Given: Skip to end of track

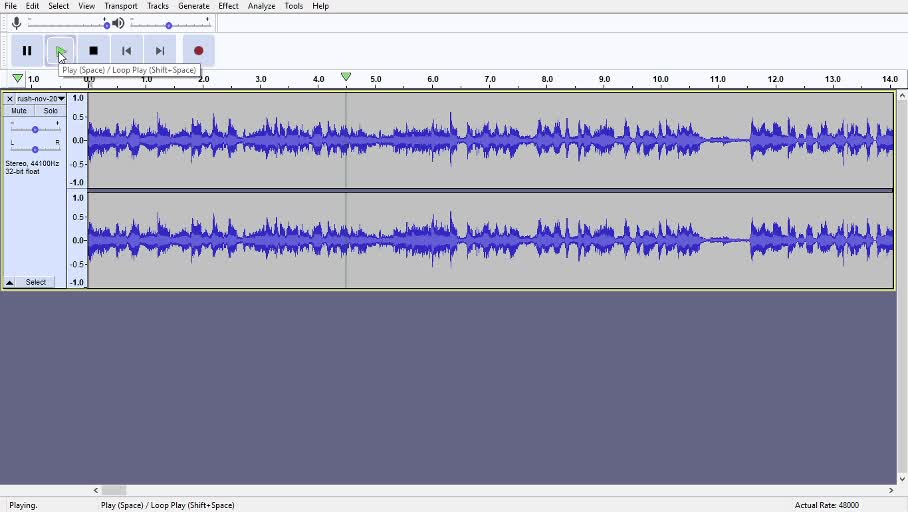Looking at the screenshot, I should tap(160, 51).
